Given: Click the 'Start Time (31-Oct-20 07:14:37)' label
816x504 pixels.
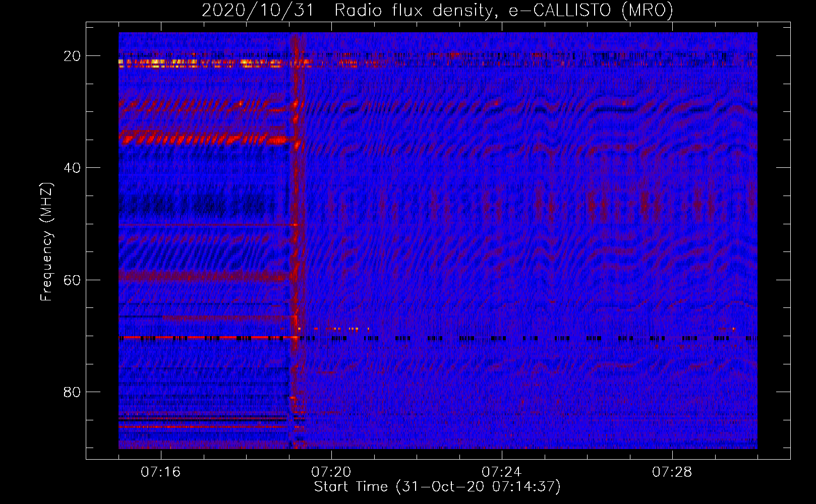Looking at the screenshot, I should pos(437,487).
